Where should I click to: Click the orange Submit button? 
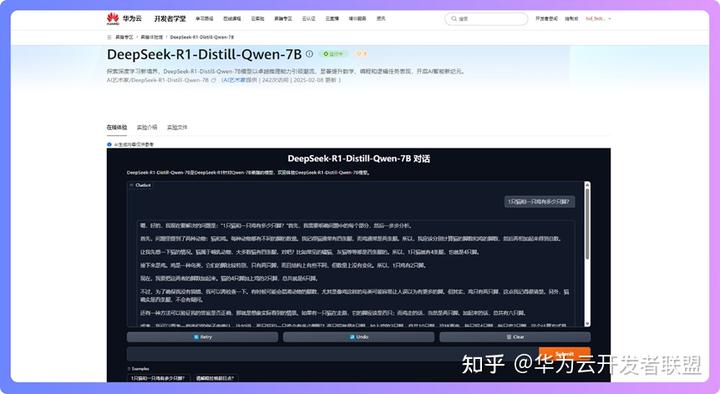coord(564,354)
